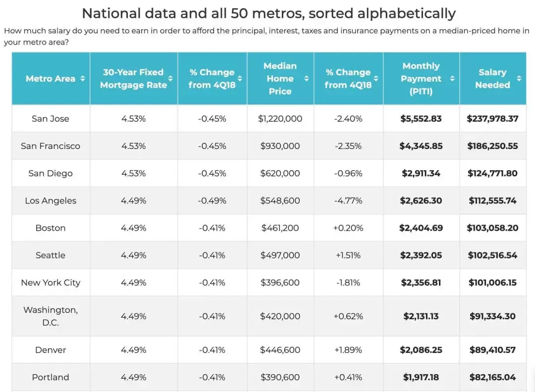Click sort arrows icon beside Metro Area
This screenshot has width=535, height=392.
tap(83, 79)
